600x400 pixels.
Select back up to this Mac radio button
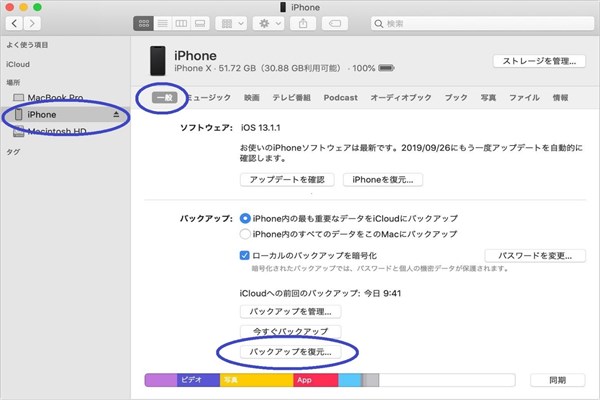pyautogui.click(x=245, y=234)
